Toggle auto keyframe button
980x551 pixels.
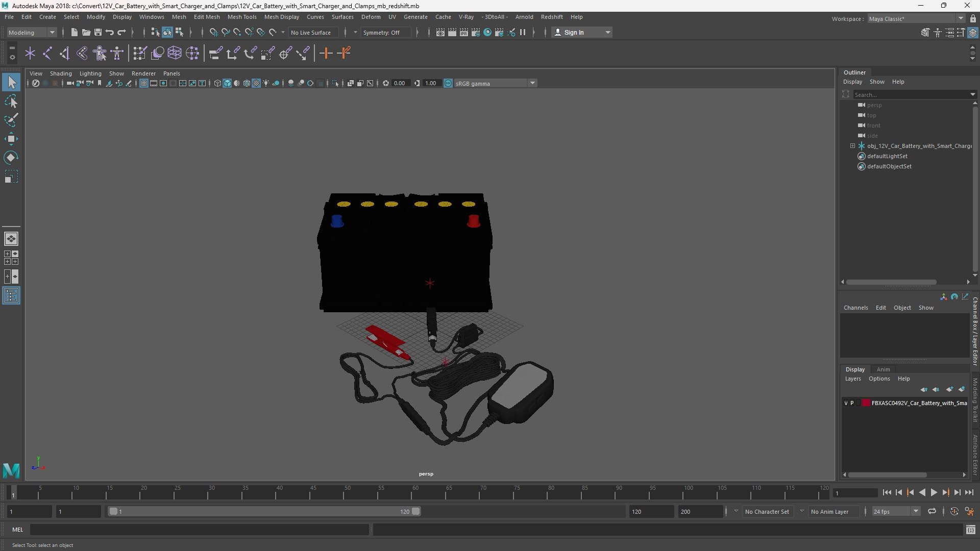coord(954,511)
